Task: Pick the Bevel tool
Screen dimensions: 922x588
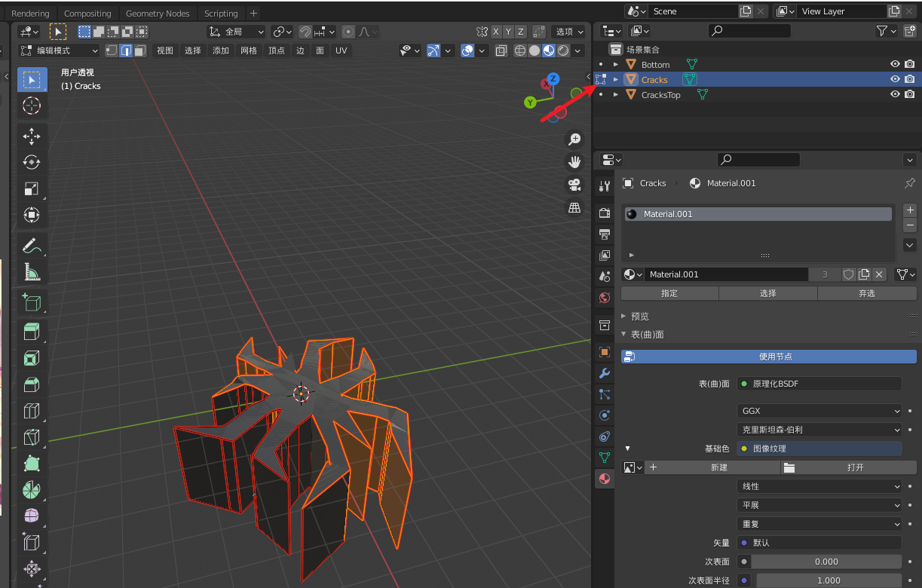Action: click(x=32, y=384)
